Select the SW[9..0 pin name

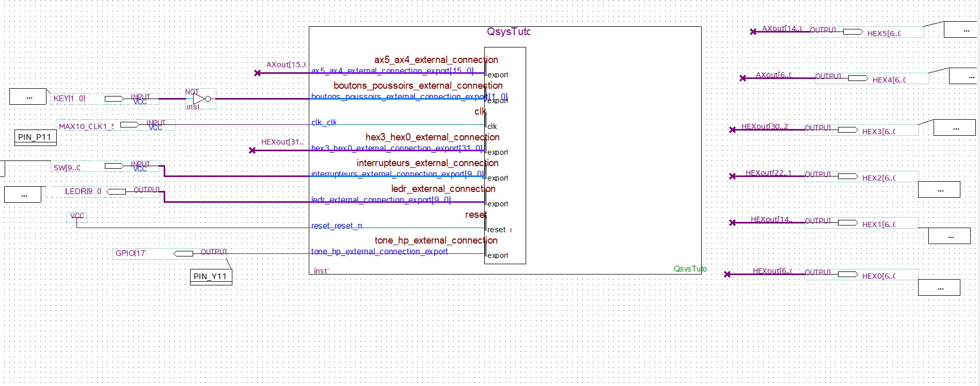coord(67,168)
